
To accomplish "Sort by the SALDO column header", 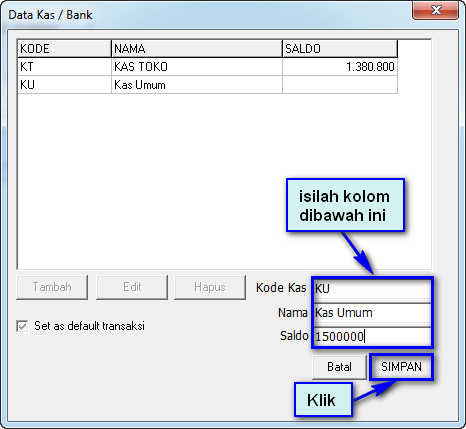I will [340, 49].
